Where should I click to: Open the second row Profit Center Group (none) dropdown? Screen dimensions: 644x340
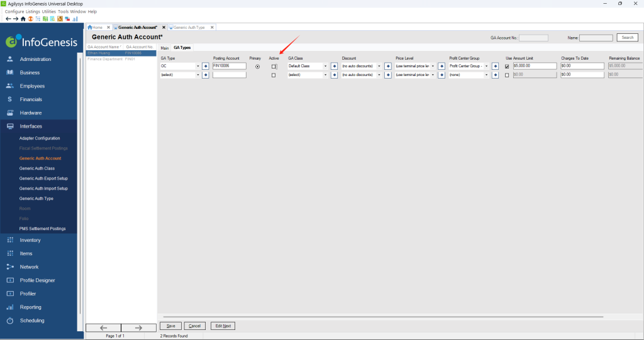click(487, 75)
